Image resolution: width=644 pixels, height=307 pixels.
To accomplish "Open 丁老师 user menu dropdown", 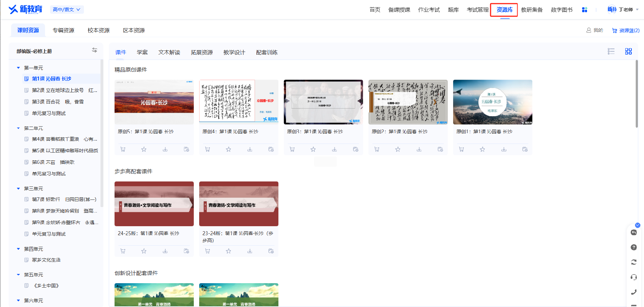I will tap(623, 10).
